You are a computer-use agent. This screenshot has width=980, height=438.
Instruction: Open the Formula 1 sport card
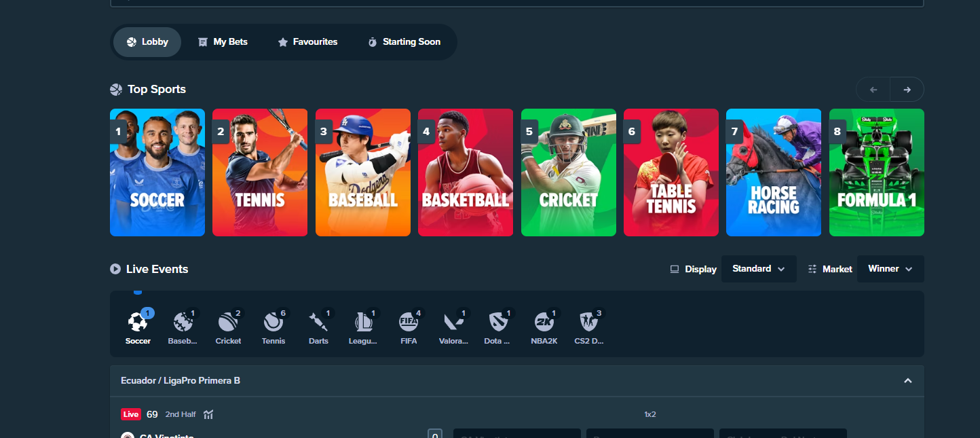point(877,172)
